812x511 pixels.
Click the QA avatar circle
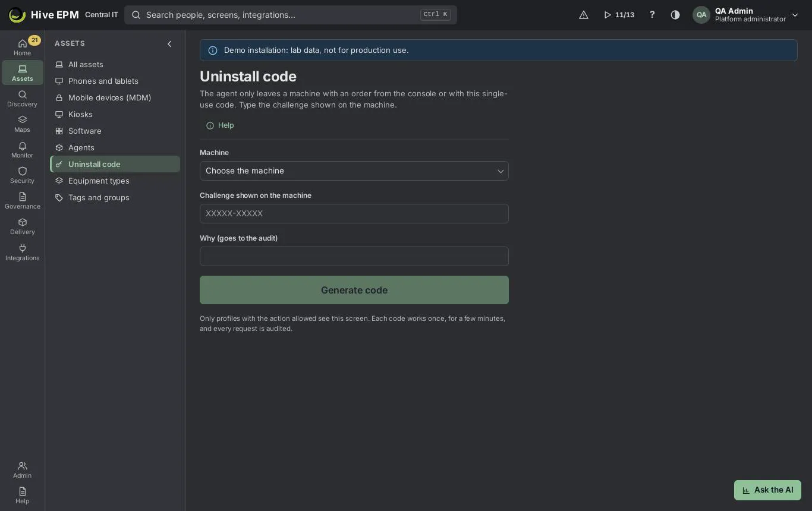pyautogui.click(x=701, y=15)
